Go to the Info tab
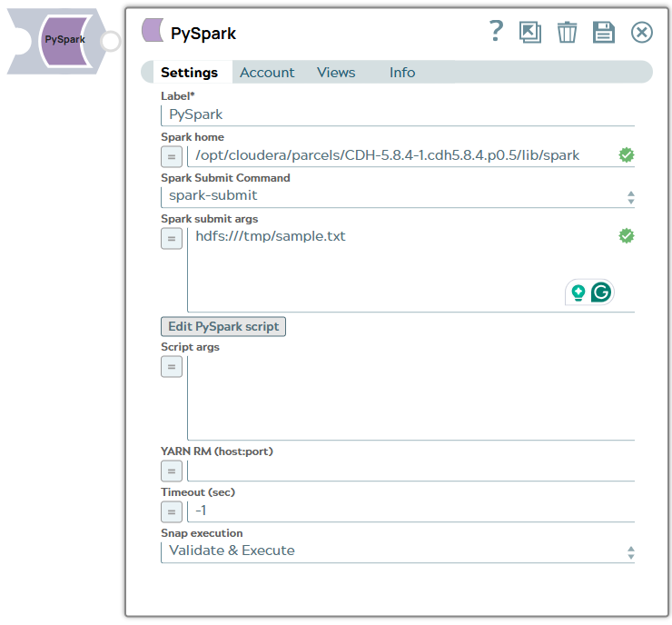 click(402, 73)
